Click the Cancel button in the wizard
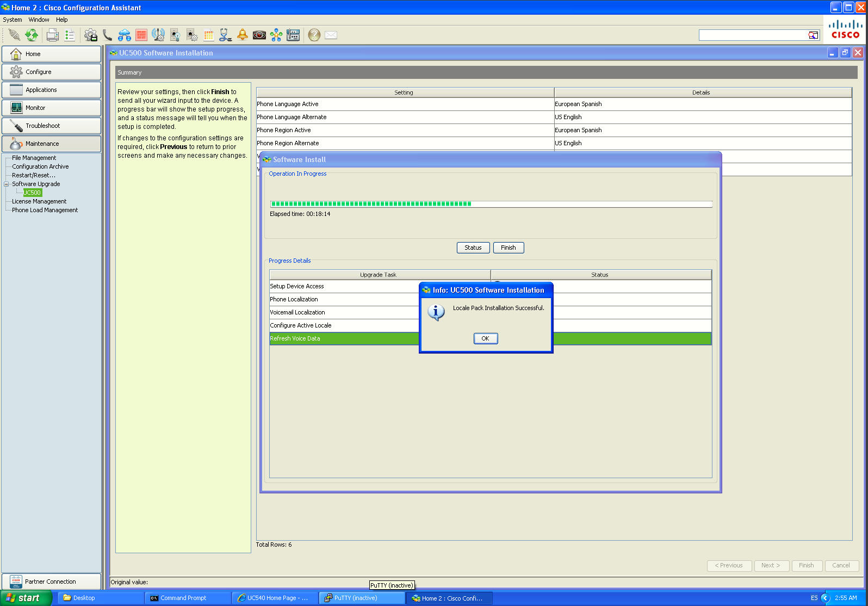 (841, 566)
